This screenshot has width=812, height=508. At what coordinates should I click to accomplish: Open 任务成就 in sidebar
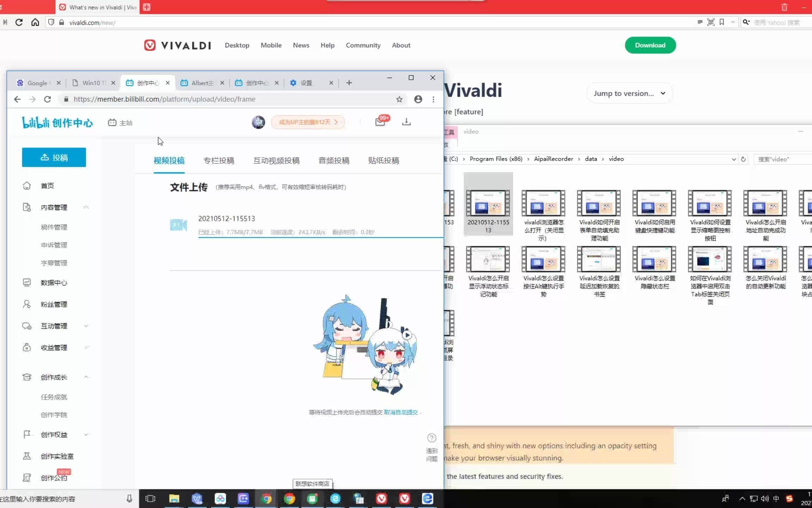54,397
